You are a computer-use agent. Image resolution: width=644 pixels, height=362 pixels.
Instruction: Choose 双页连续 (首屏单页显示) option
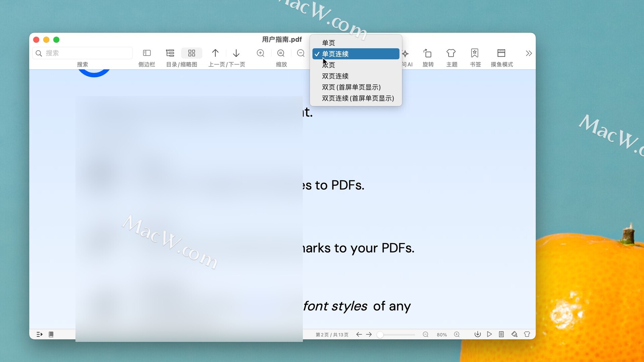pos(356,98)
